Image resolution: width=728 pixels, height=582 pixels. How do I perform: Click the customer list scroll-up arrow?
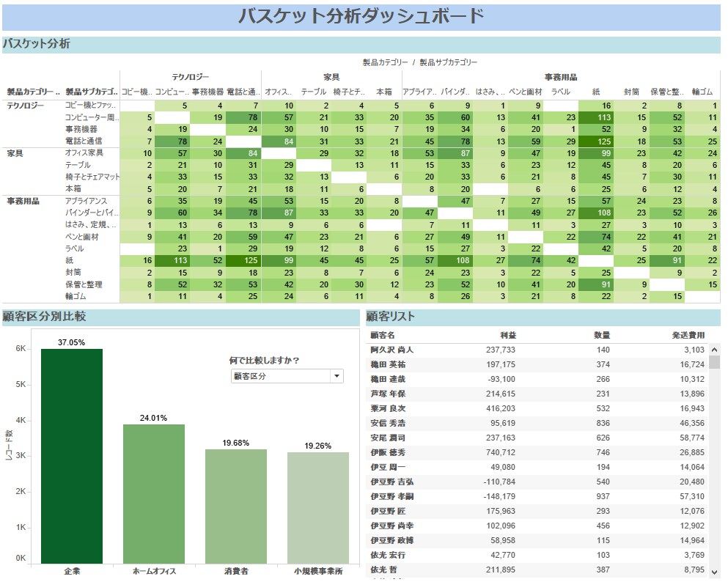click(715, 350)
